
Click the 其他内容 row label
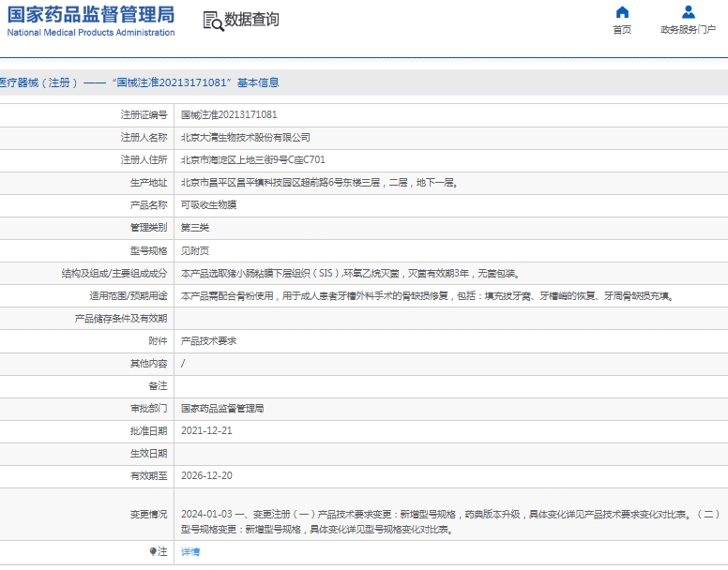(x=148, y=363)
